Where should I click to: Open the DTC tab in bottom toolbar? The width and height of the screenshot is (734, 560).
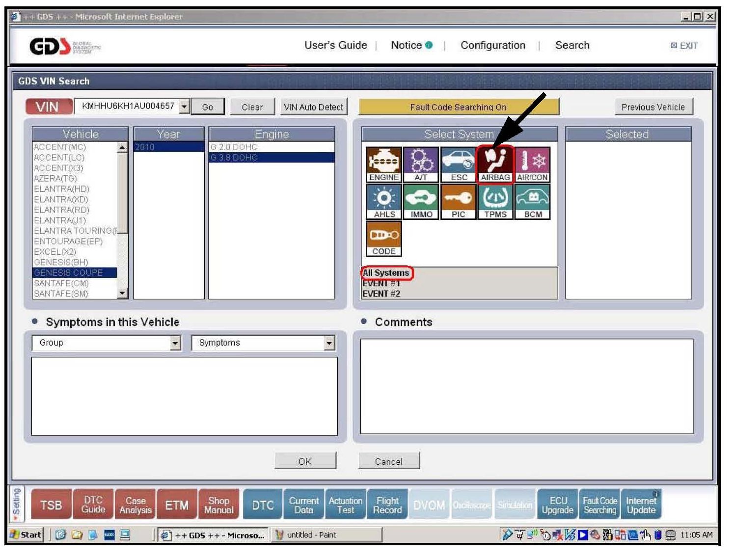[262, 505]
